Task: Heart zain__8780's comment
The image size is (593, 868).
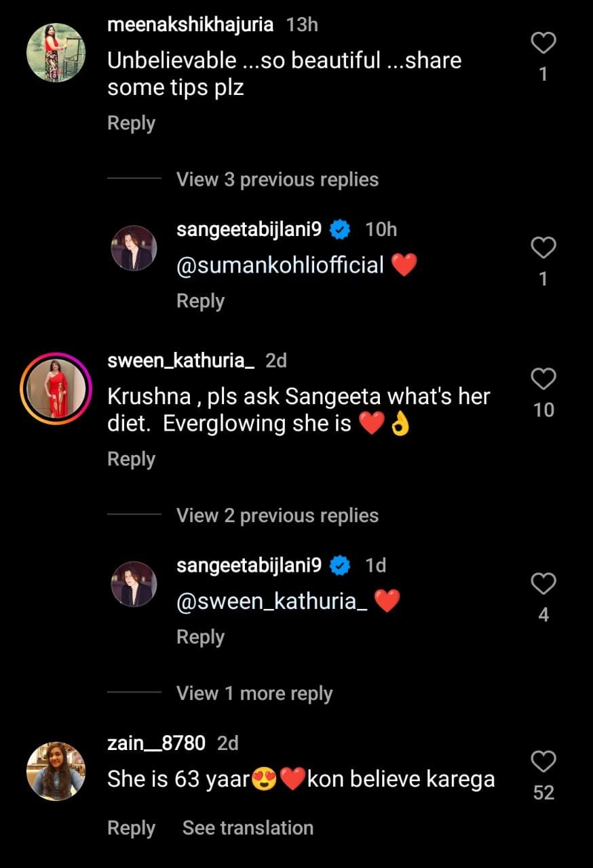Action: click(x=543, y=762)
